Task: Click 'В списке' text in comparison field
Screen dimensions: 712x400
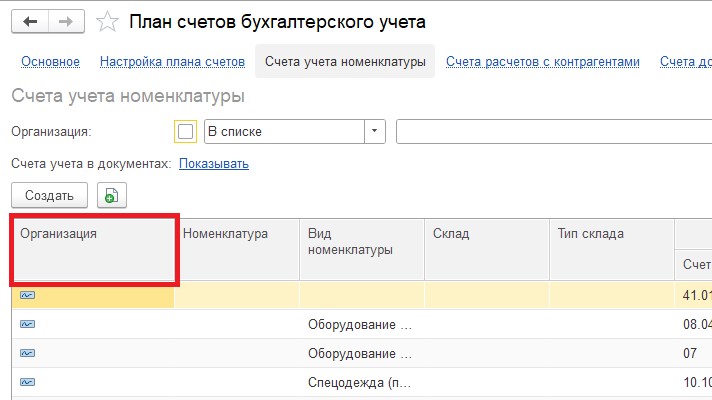Action: (x=235, y=132)
